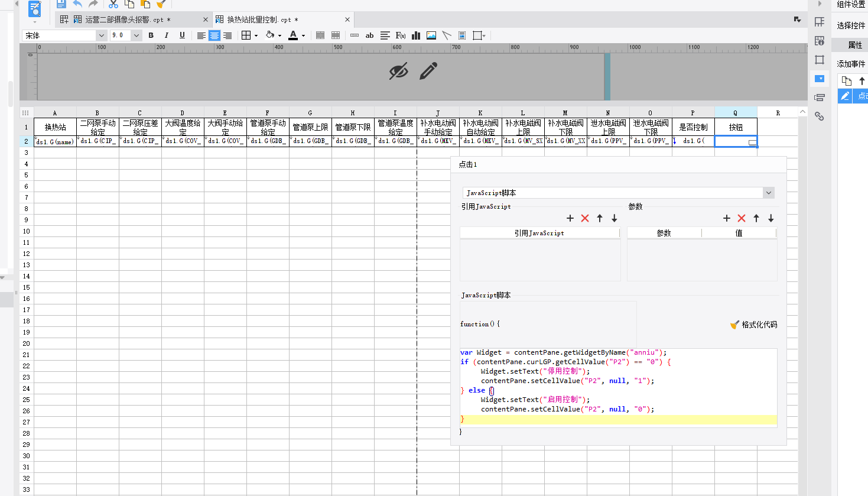Toggle bold formatting
The image size is (868, 496).
coord(151,35)
